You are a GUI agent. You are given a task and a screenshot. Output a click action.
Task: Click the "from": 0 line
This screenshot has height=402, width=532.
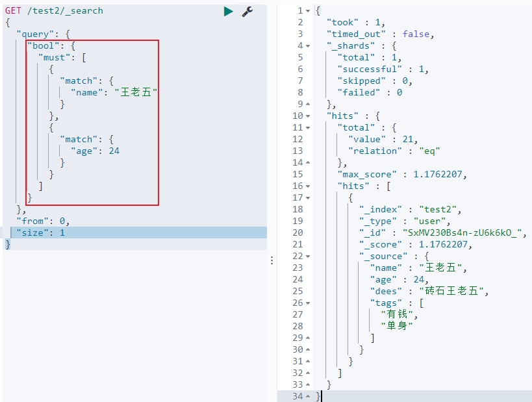43,221
